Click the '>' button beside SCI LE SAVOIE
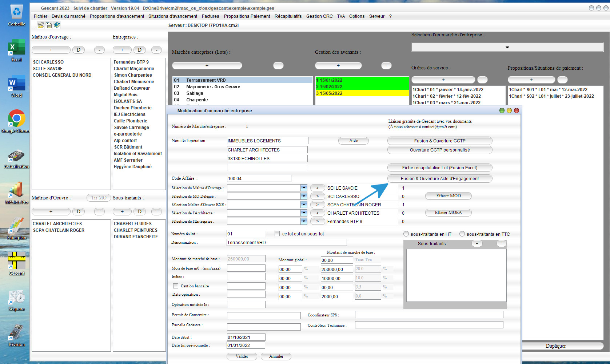The image size is (610, 364). click(318, 188)
